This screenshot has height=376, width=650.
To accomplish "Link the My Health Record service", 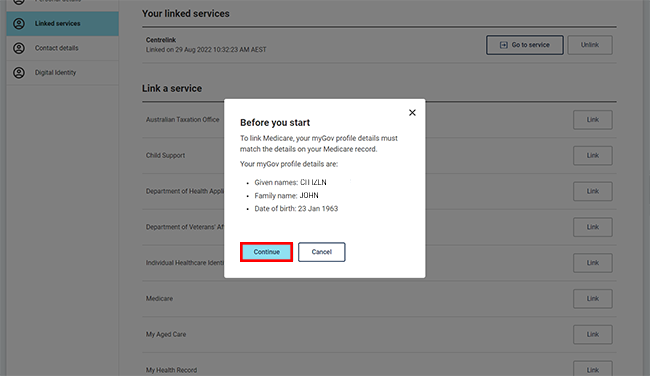I will click(x=593, y=369).
